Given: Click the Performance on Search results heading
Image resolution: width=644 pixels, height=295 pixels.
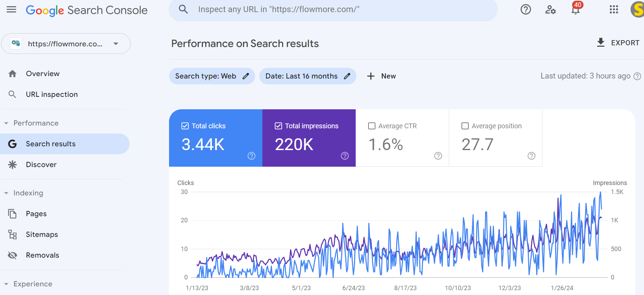Looking at the screenshot, I should [245, 44].
